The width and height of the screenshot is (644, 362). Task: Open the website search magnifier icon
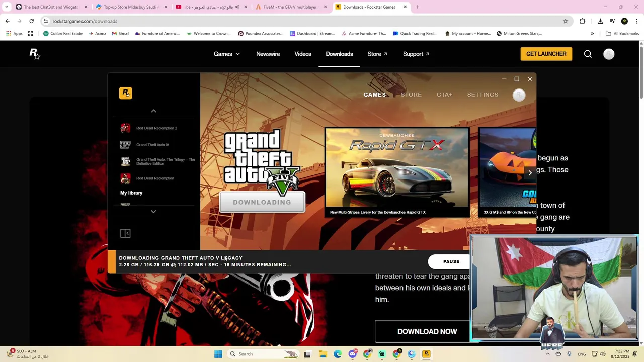588,54
